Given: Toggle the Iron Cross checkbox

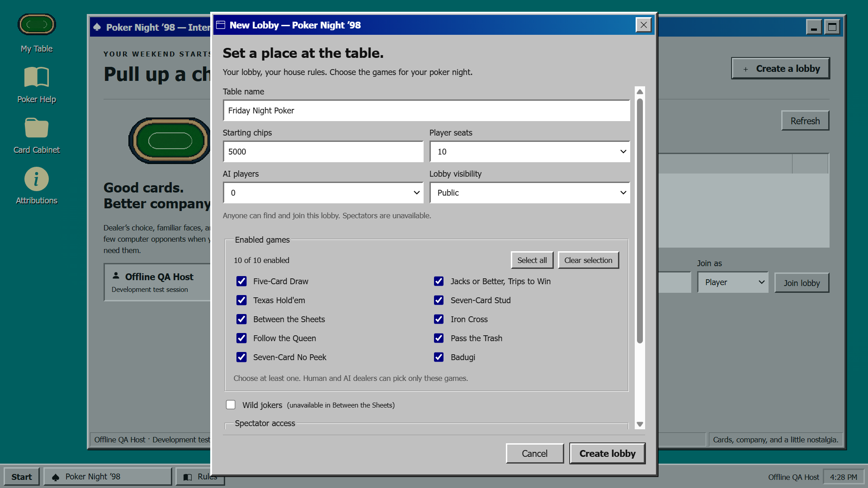Looking at the screenshot, I should [x=439, y=319].
